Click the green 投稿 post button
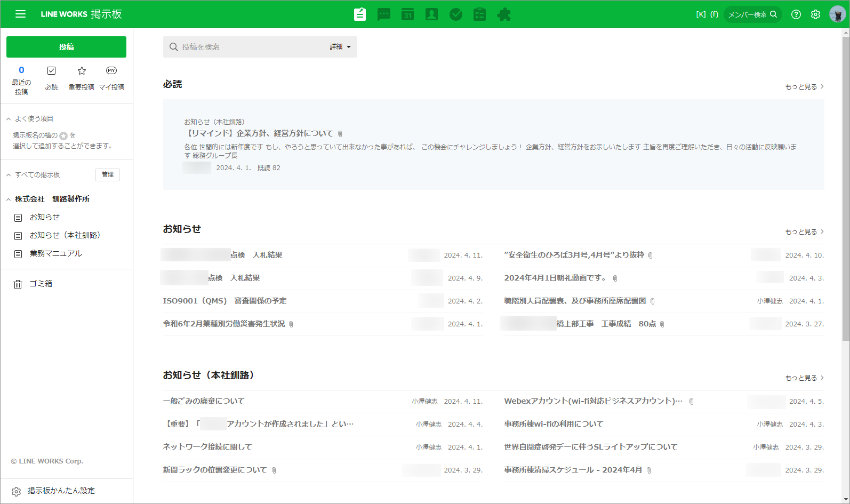Viewport: 850px width, 504px height. [x=66, y=47]
